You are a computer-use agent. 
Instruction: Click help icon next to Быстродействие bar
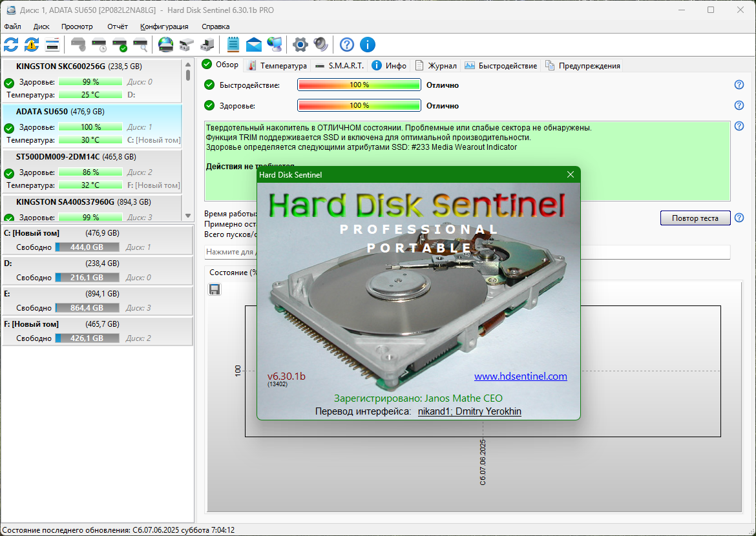click(x=739, y=85)
